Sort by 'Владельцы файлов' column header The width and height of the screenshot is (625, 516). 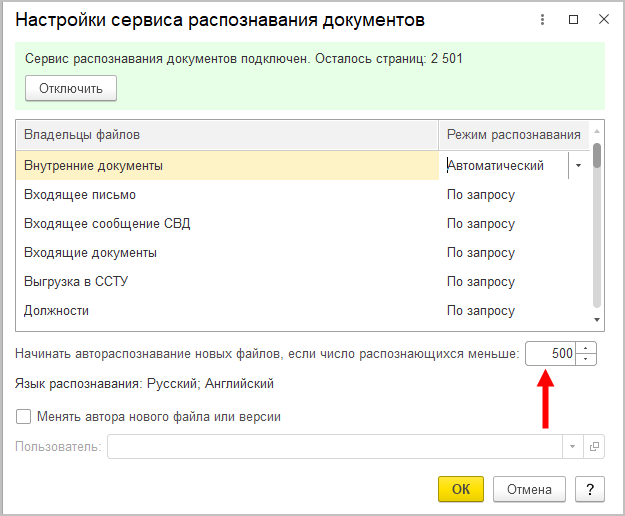227,134
